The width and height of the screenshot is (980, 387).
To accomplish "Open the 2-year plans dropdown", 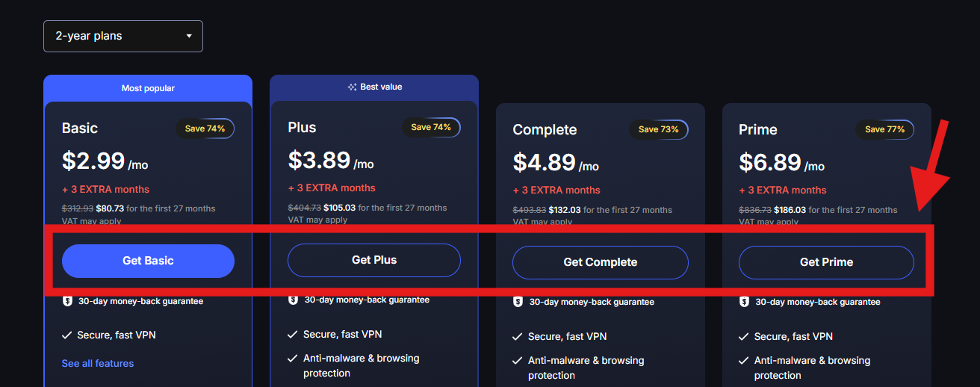I will point(123,36).
